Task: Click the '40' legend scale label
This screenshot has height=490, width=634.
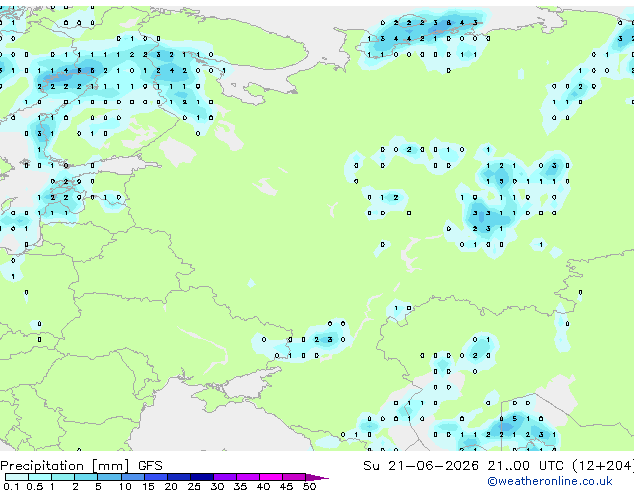Action: 263,486
